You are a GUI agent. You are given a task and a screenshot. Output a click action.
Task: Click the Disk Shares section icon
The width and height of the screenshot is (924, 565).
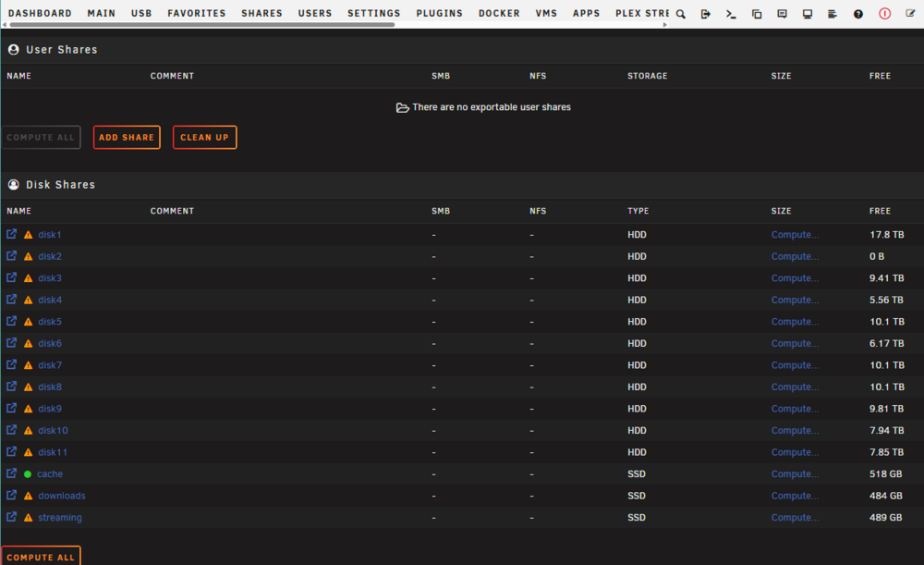(x=14, y=185)
